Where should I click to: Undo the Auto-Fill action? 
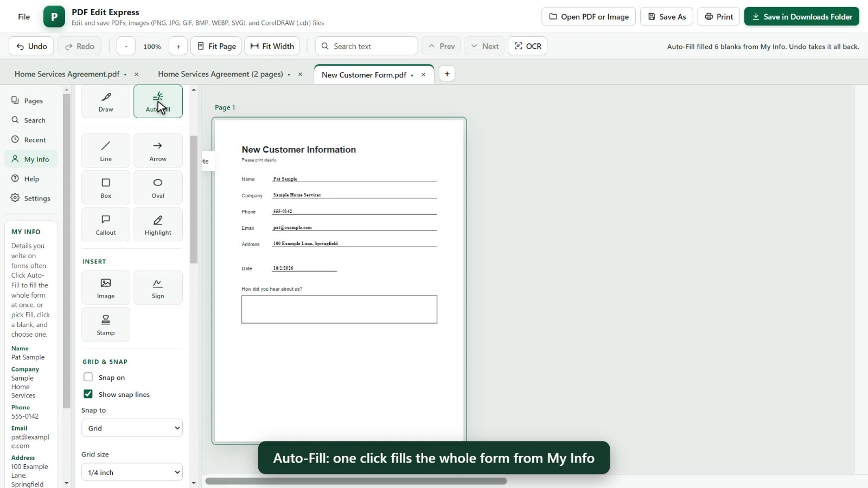(x=31, y=46)
